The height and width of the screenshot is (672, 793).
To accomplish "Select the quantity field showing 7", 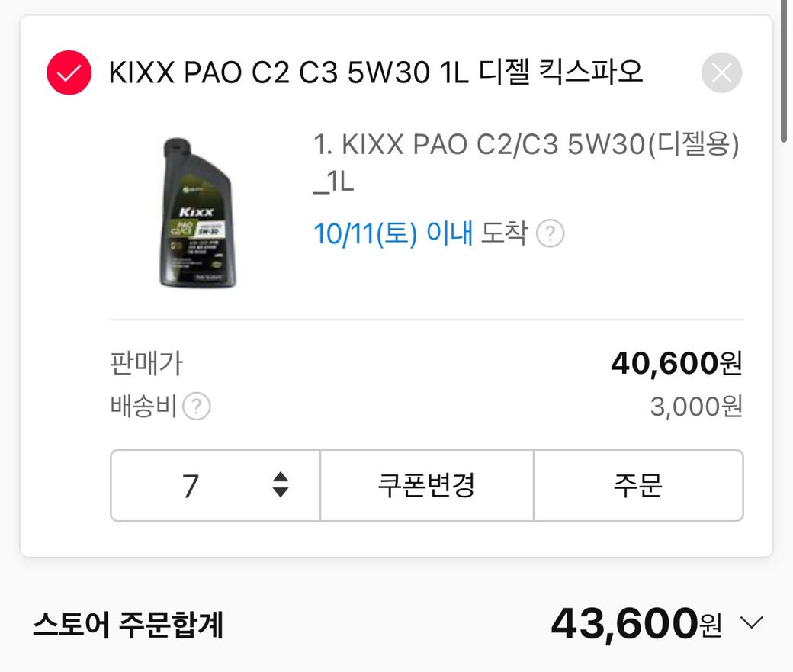I will pos(216,485).
